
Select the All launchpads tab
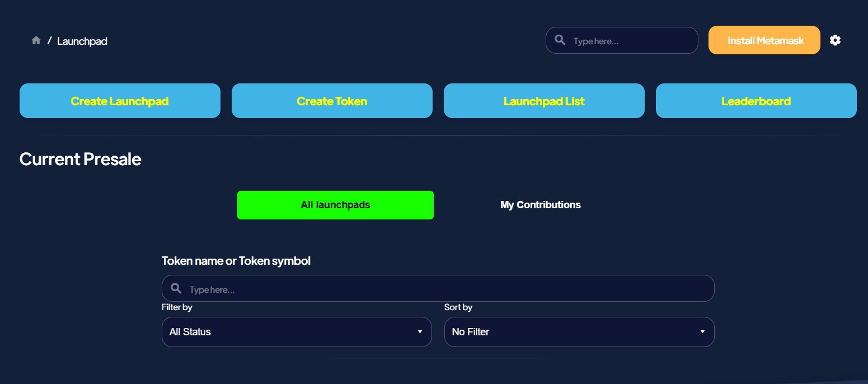coord(335,205)
